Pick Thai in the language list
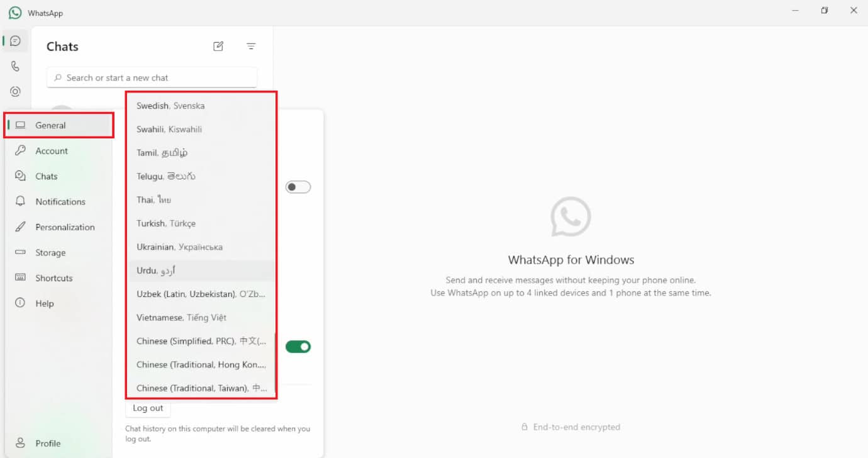868x458 pixels. pyautogui.click(x=201, y=199)
